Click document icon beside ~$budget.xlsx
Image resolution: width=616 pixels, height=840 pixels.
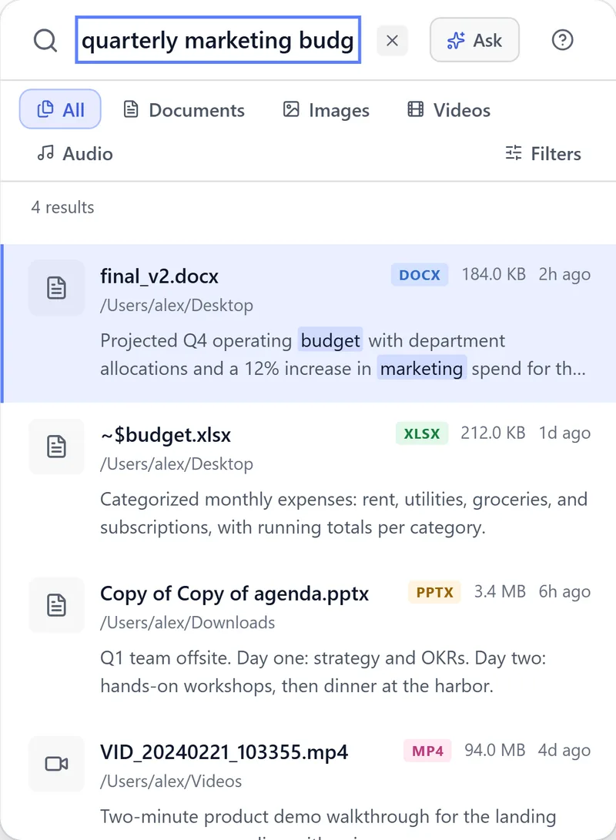pos(56,447)
